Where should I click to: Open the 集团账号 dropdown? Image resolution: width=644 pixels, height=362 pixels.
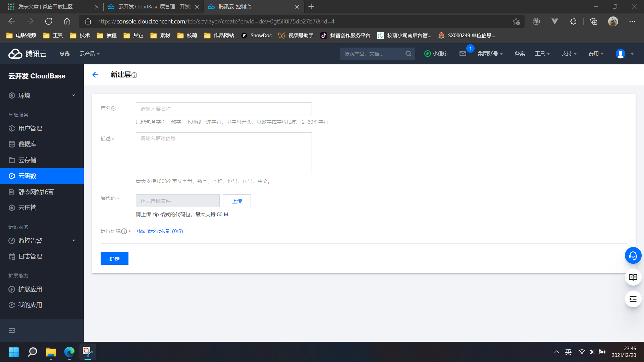(490, 54)
